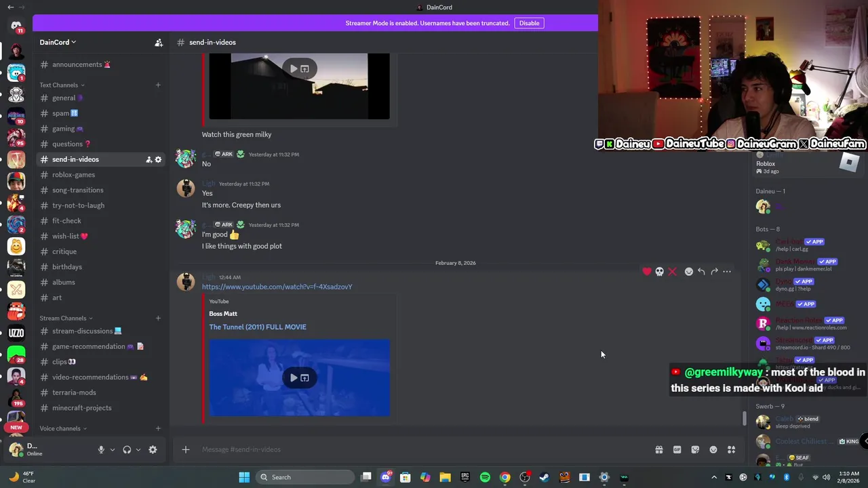Collapse the Stream Channels category

point(66,318)
